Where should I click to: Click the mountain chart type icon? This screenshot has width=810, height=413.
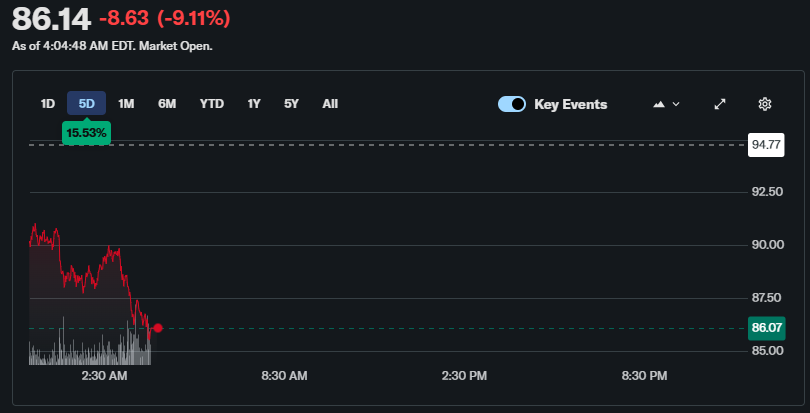click(659, 104)
